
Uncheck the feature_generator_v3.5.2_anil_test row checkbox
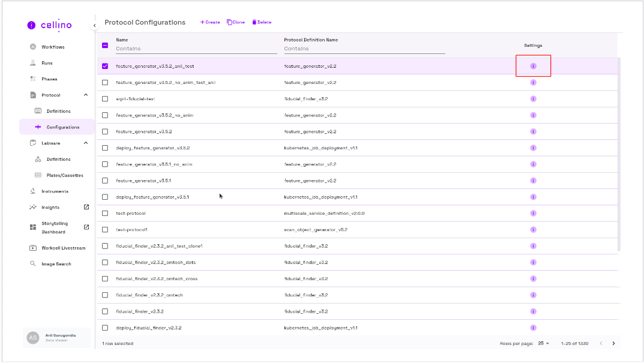tap(105, 66)
